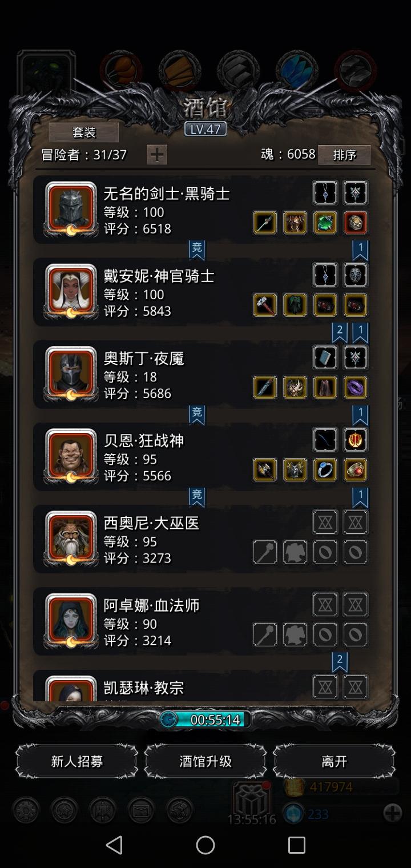Viewport: 411px width, 868px height.
Task: Open the empty armor slot of 阿卓娜·血法师
Action: click(295, 634)
